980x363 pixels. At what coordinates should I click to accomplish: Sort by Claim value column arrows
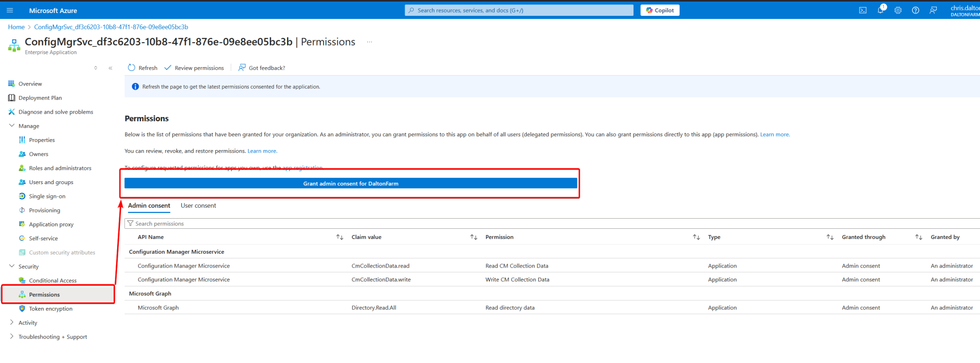(x=474, y=237)
